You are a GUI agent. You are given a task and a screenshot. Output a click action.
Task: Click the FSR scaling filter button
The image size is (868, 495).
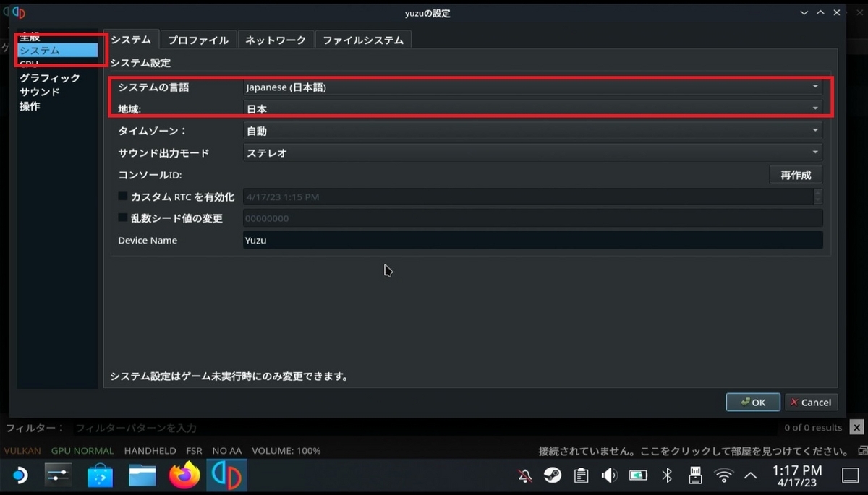[194, 450]
